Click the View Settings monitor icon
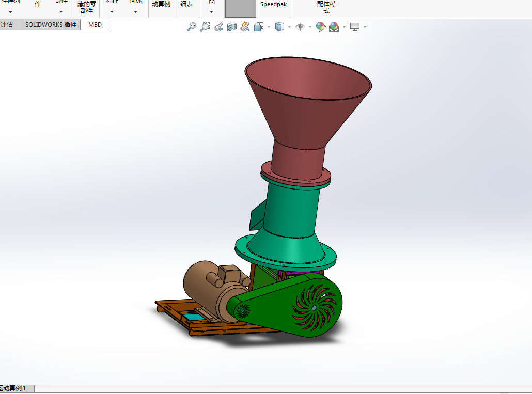Screen dimensions: 532x394 [x=355, y=27]
